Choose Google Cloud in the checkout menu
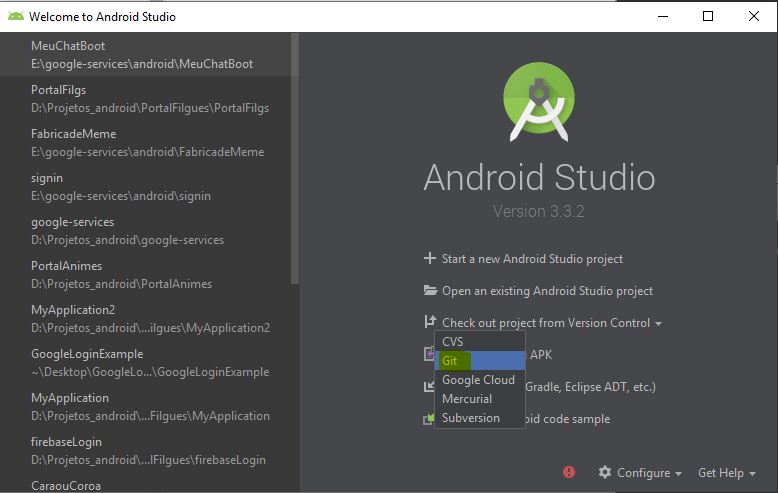The width and height of the screenshot is (778, 493). point(480,380)
